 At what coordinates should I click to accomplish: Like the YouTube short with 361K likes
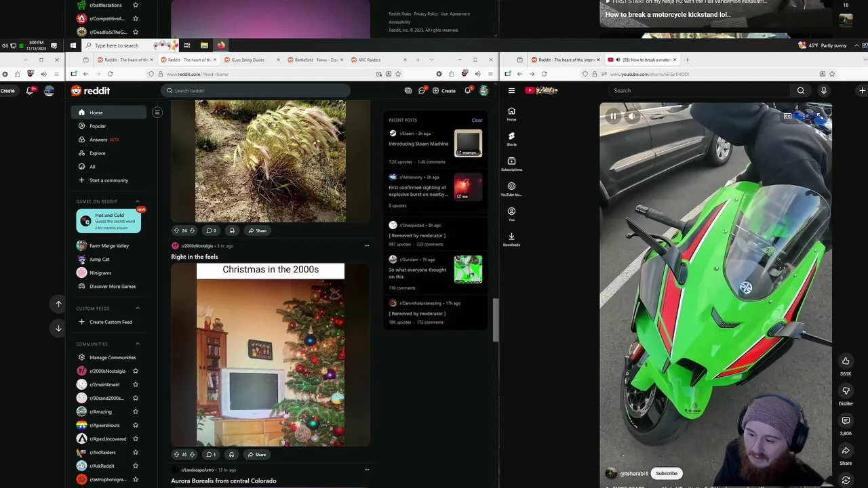846,361
